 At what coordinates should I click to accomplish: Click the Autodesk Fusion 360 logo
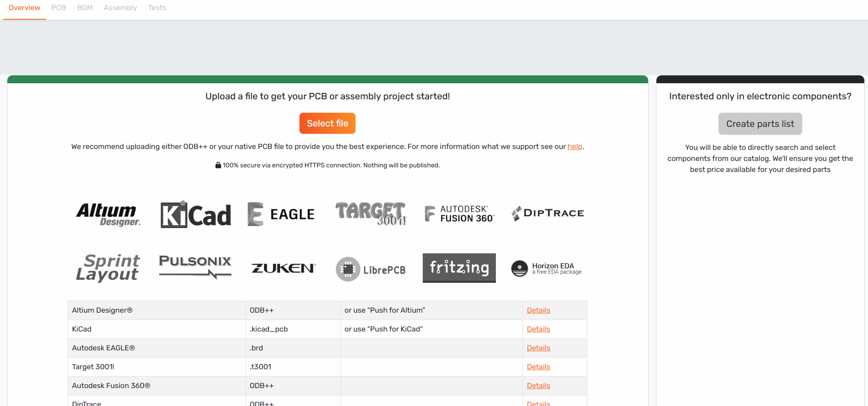tap(459, 214)
